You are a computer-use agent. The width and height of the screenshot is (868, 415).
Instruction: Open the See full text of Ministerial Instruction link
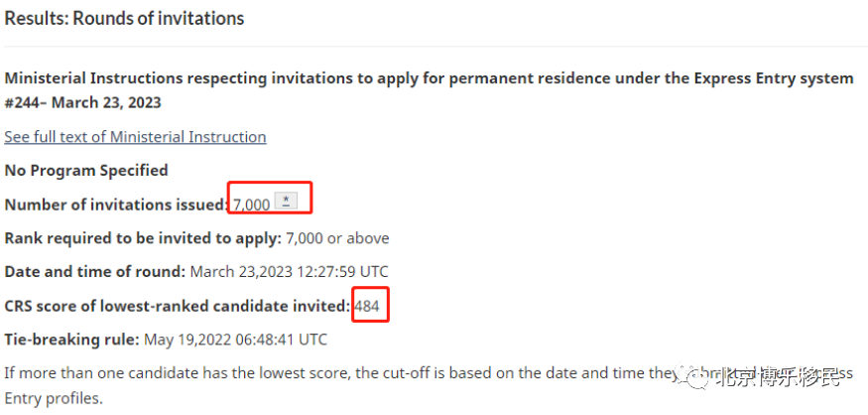pyautogui.click(x=135, y=137)
